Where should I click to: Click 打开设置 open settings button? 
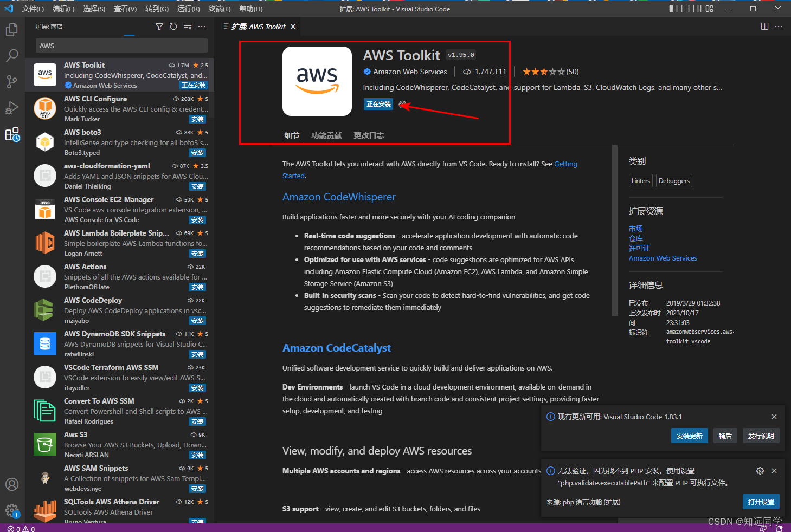[761, 502]
